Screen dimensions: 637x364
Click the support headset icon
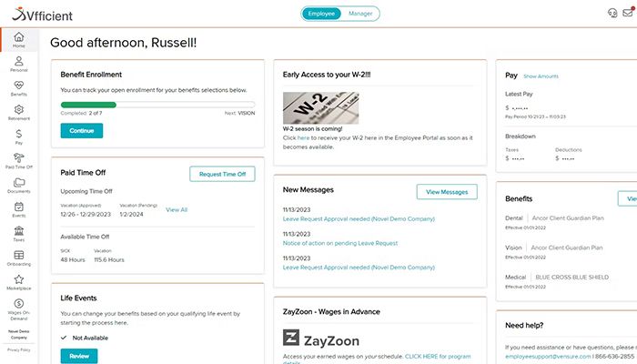[612, 13]
